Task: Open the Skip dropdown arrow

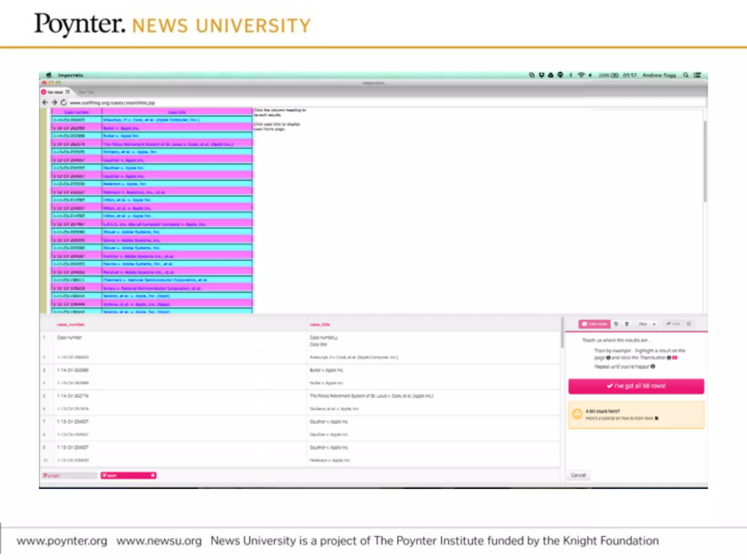Action: pos(654,324)
